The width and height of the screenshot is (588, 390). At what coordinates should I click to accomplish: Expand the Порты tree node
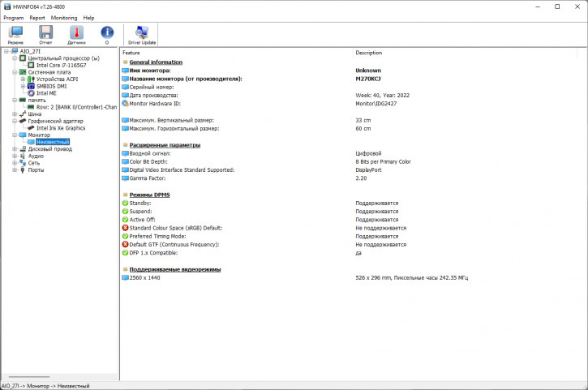tap(15, 170)
